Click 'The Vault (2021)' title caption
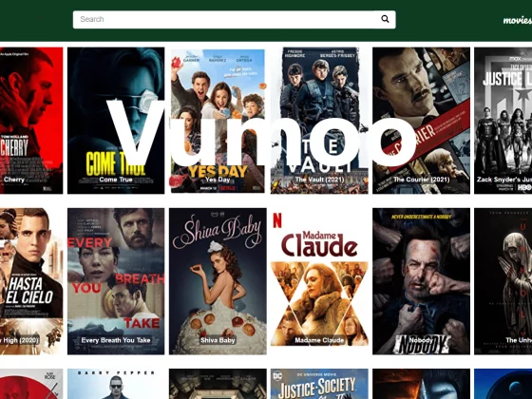 point(319,180)
